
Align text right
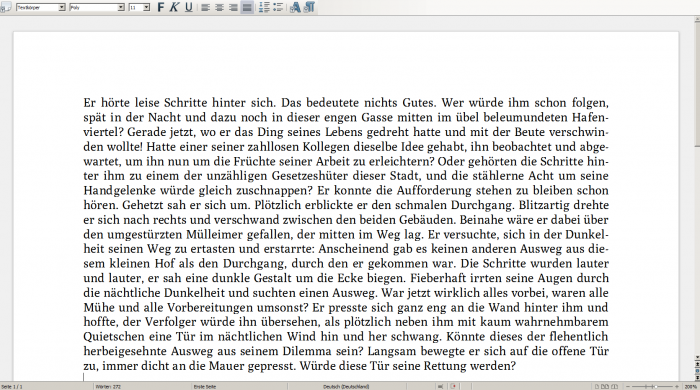(x=233, y=7)
